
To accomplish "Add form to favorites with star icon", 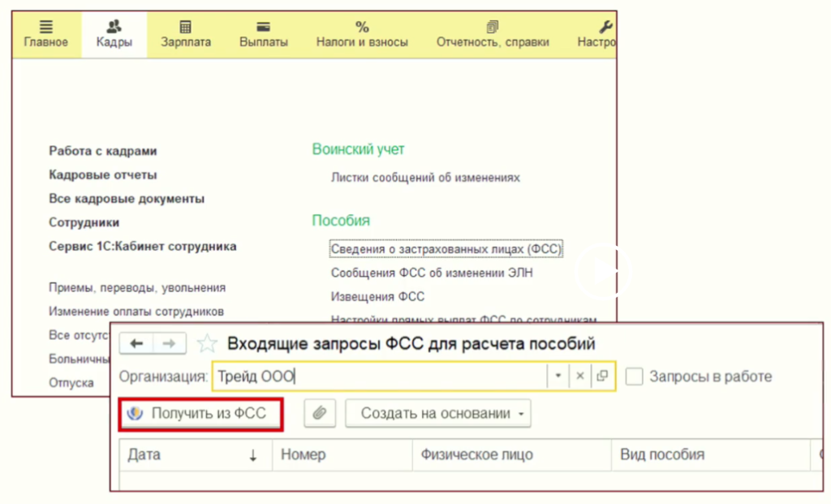I will coord(208,344).
